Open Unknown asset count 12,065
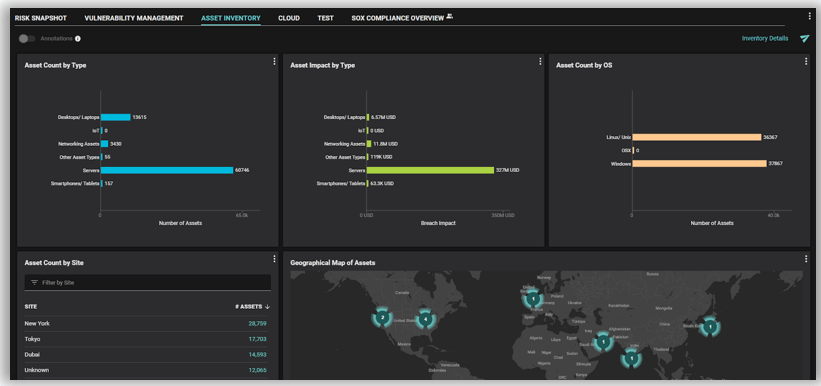821x386 pixels. click(257, 370)
